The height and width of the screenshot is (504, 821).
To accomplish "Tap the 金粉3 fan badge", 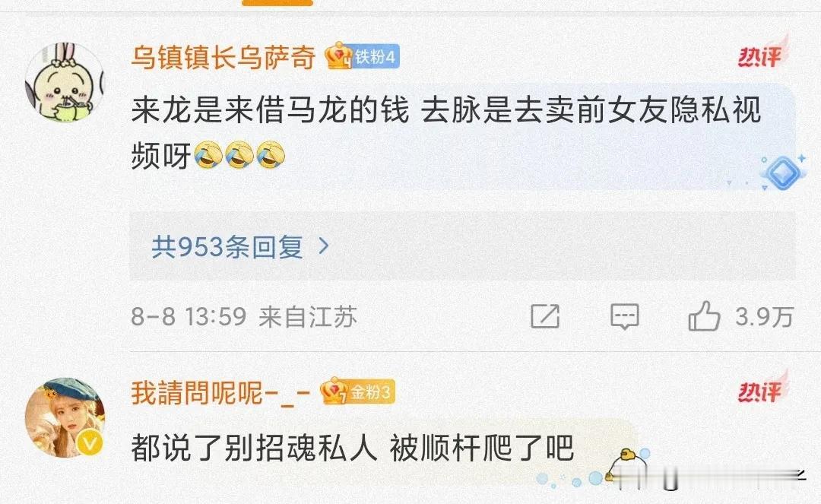I will [x=358, y=391].
